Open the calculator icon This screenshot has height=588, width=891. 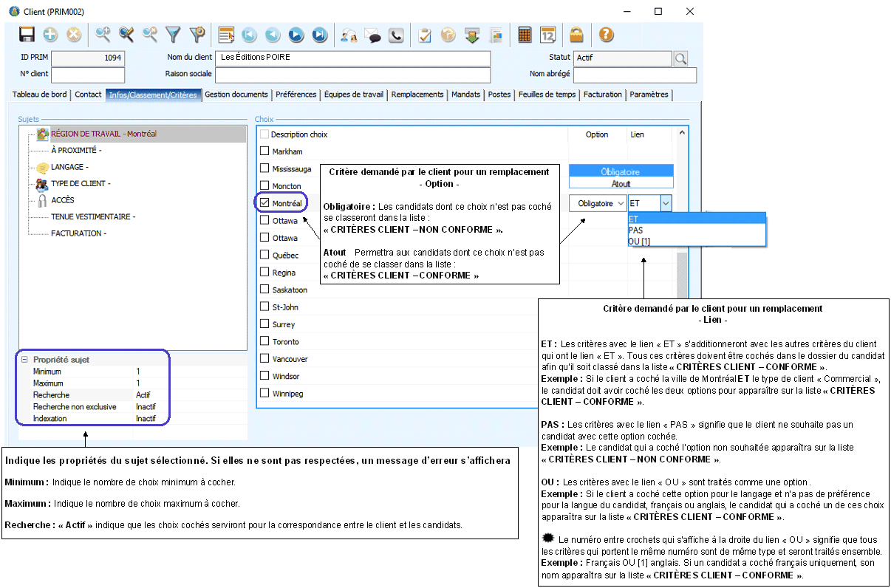coord(525,35)
